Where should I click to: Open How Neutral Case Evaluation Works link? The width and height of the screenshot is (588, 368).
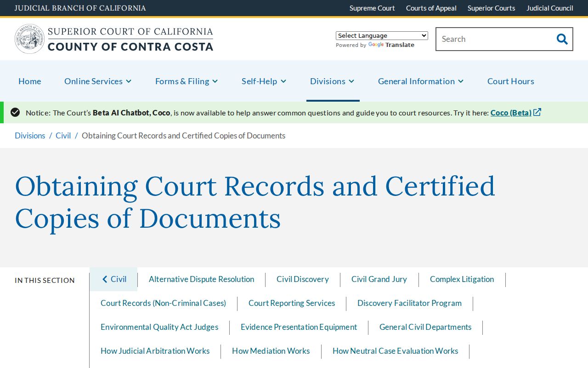click(x=396, y=351)
